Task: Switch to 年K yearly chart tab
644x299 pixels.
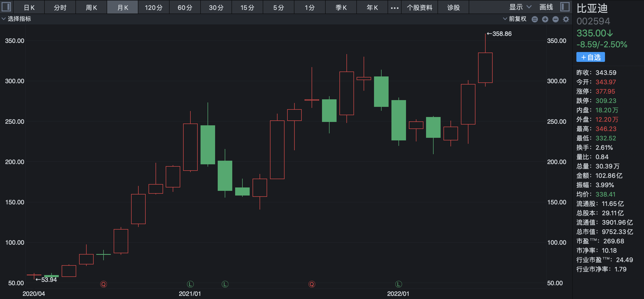Action: (372, 8)
